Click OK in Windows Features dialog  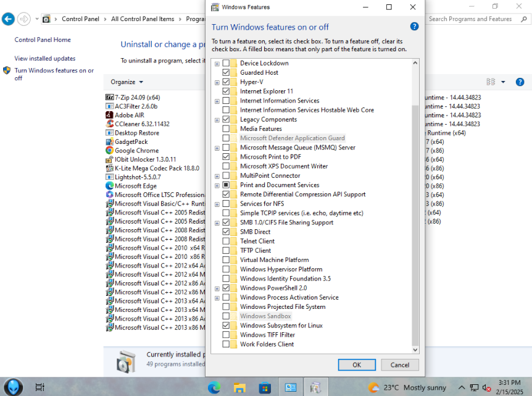click(357, 364)
